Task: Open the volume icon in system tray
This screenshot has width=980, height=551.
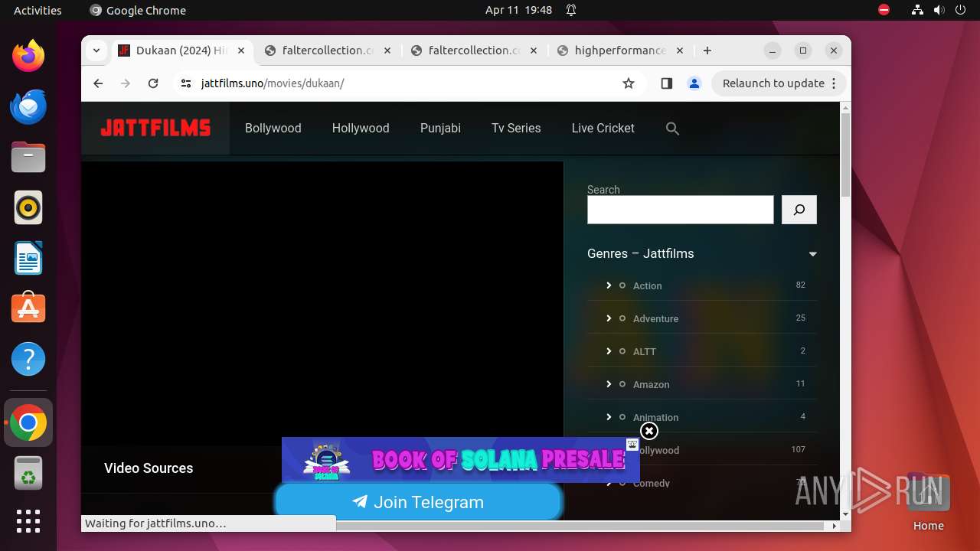Action: click(x=939, y=10)
